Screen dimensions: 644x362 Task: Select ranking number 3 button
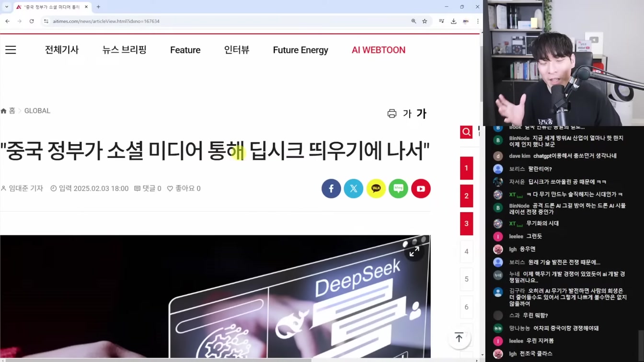(466, 224)
